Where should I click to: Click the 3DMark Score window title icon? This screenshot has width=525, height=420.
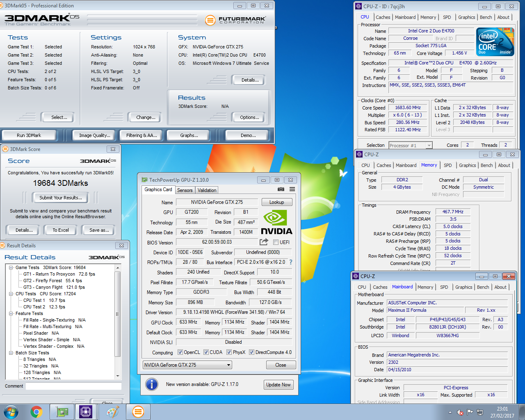pos(5,149)
